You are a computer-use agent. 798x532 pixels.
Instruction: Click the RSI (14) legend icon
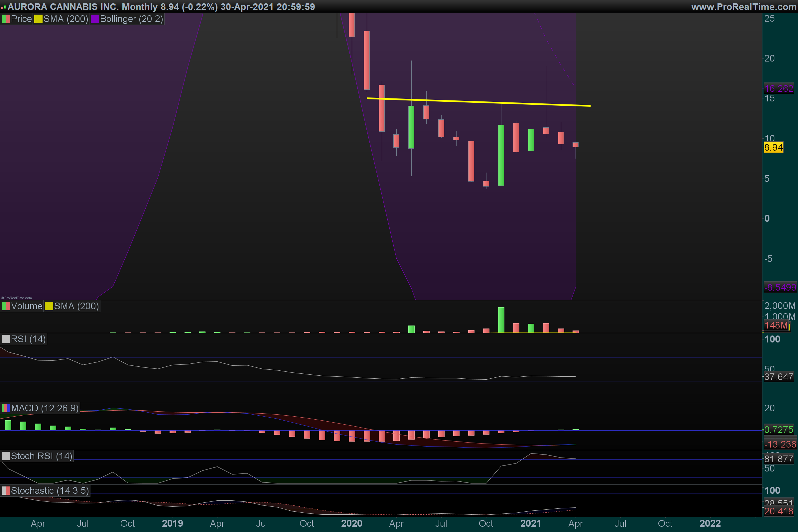click(x=6, y=339)
